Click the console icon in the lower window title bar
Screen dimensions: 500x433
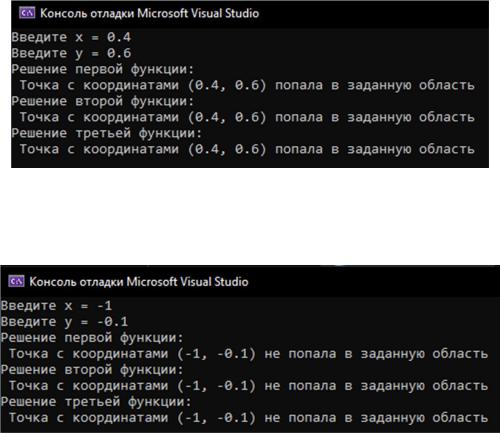click(x=16, y=282)
